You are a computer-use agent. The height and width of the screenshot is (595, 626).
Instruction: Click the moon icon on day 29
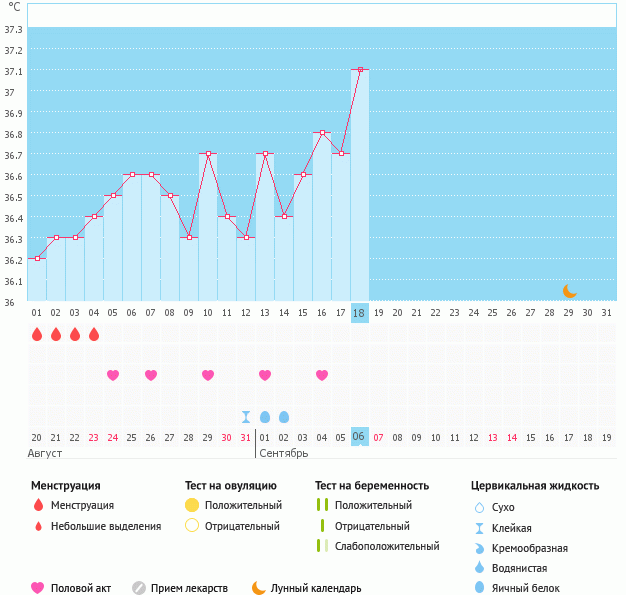click(x=569, y=291)
